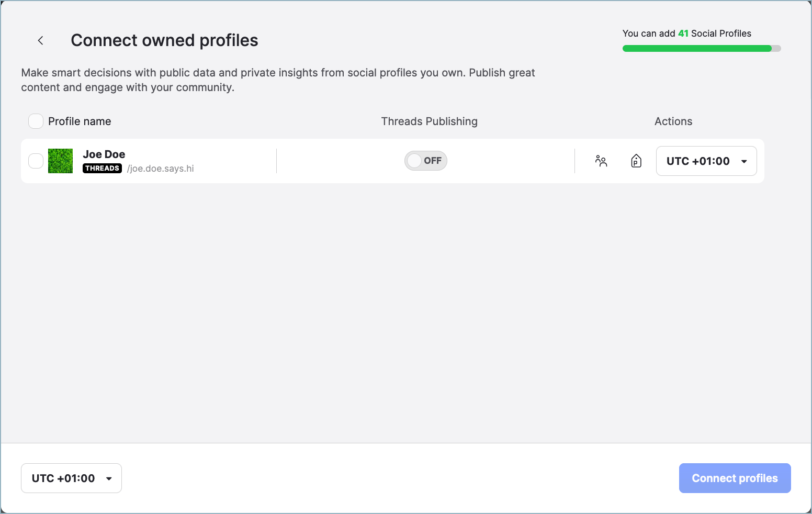Click the Actions column header
The image size is (812, 514).
point(673,121)
